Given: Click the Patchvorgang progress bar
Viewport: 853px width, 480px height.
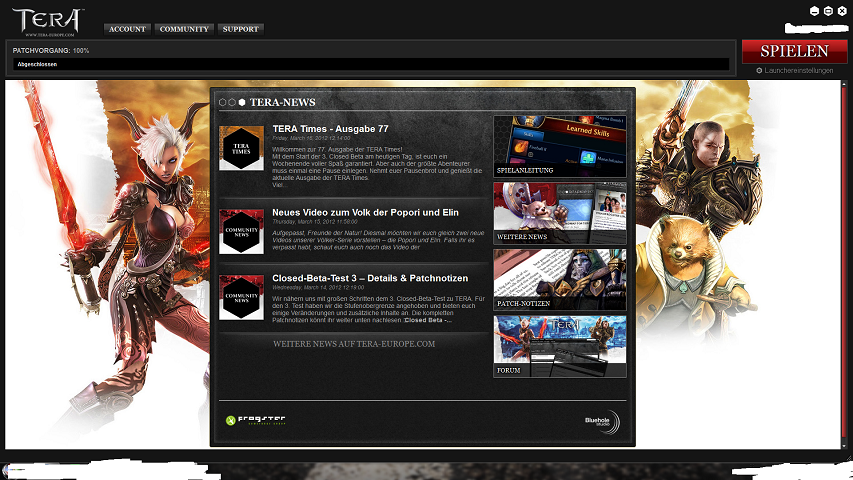Looking at the screenshot, I should click(x=371, y=64).
